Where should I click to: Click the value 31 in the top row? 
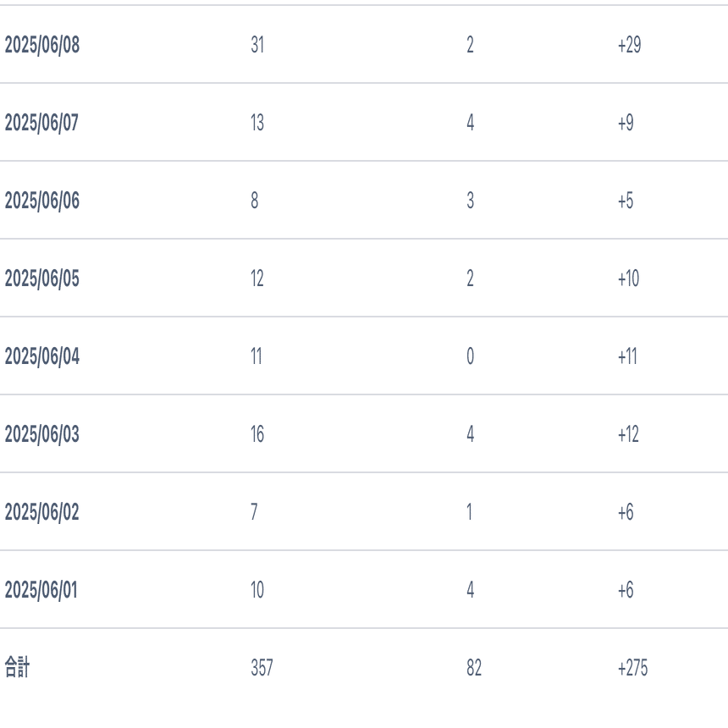pyautogui.click(x=257, y=45)
